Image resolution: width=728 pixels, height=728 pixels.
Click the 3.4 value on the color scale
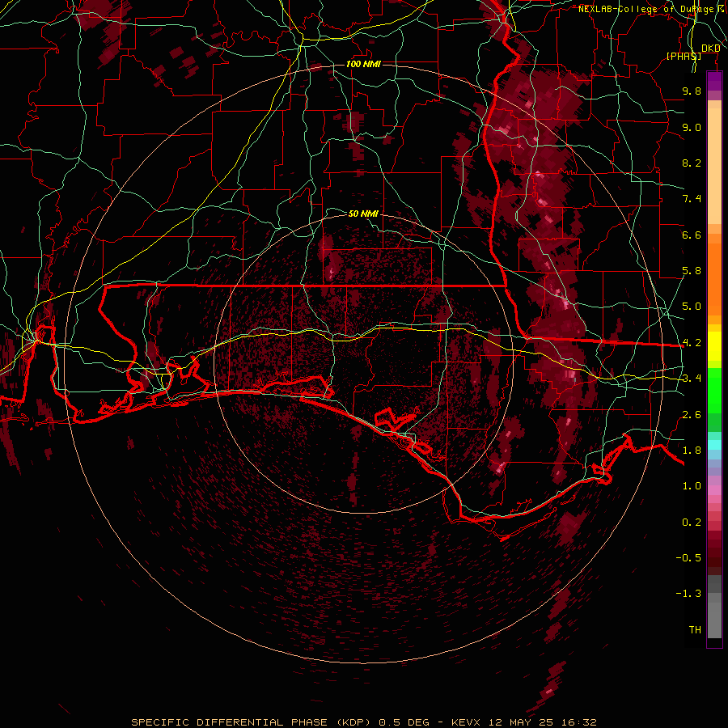pos(692,379)
